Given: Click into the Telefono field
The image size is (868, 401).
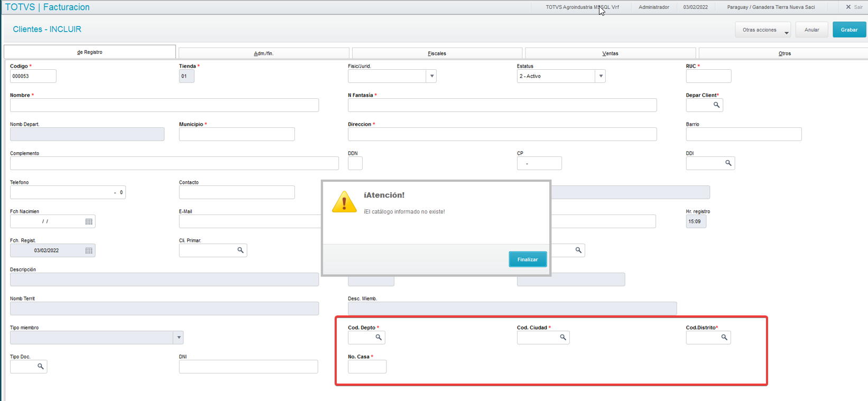Looking at the screenshot, I should tap(68, 192).
